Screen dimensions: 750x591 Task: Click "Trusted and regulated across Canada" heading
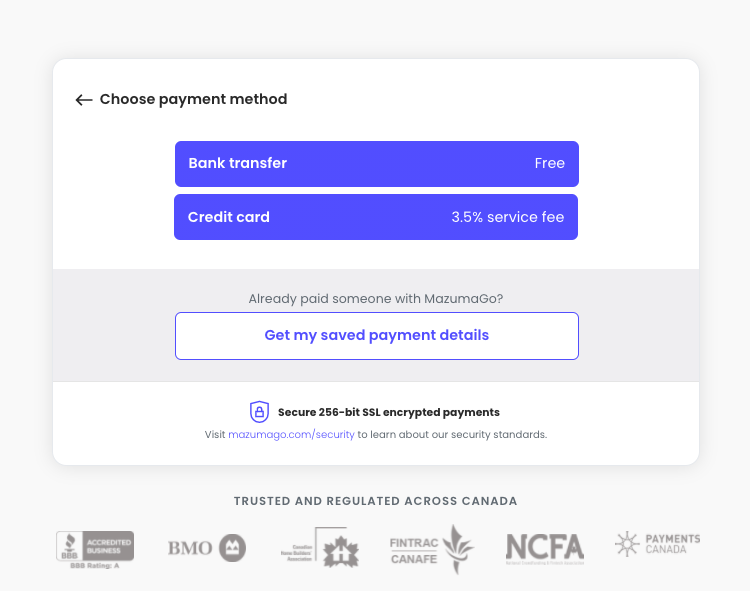(375, 501)
